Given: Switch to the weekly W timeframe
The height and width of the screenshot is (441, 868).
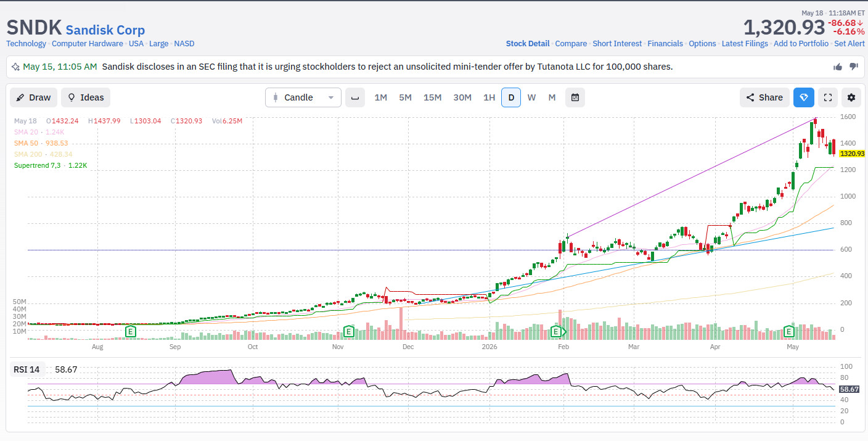Looking at the screenshot, I should 531,97.
